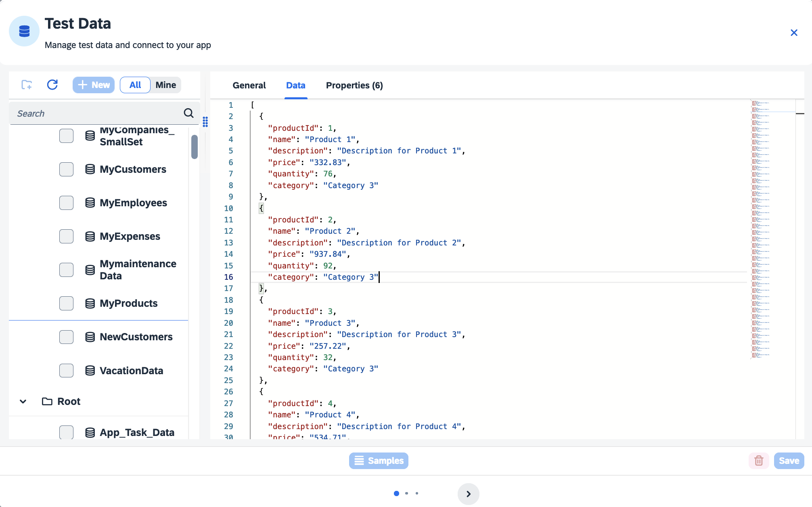The image size is (812, 507).
Task: Go to the third page dot
Action: [x=417, y=493]
